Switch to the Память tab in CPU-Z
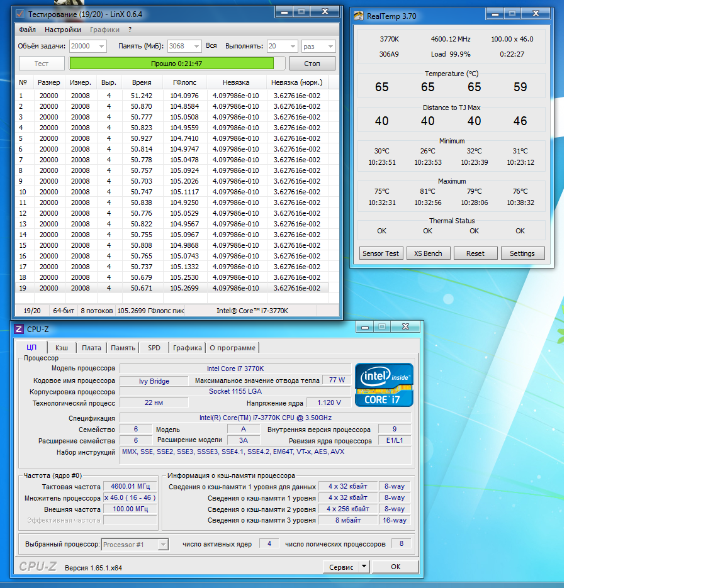The height and width of the screenshot is (588, 725). 123,348
